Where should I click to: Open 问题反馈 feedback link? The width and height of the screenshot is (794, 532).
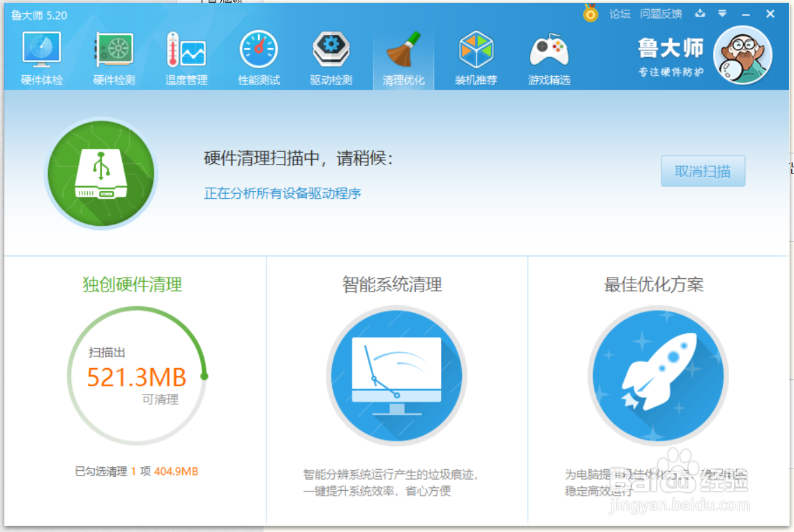[x=661, y=14]
